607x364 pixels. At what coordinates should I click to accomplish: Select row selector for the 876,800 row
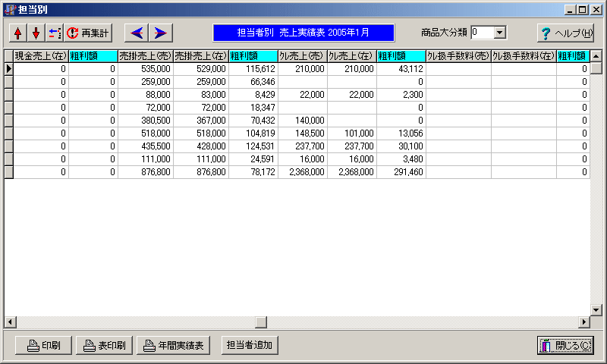coord(9,172)
